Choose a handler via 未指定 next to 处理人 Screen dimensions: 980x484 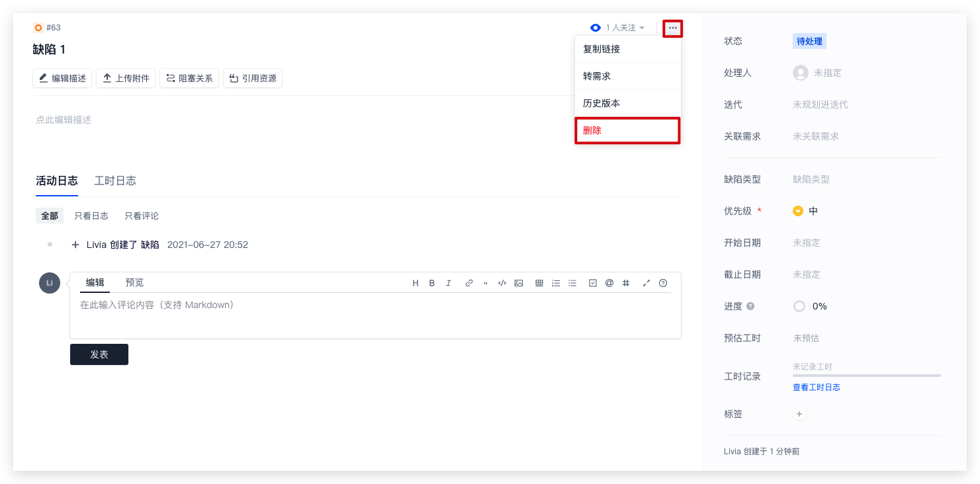click(827, 73)
